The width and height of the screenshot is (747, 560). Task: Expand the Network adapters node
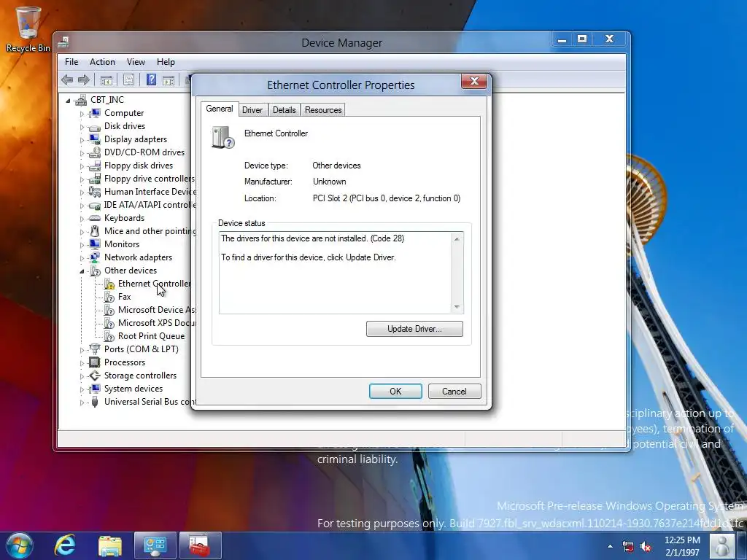(82, 258)
